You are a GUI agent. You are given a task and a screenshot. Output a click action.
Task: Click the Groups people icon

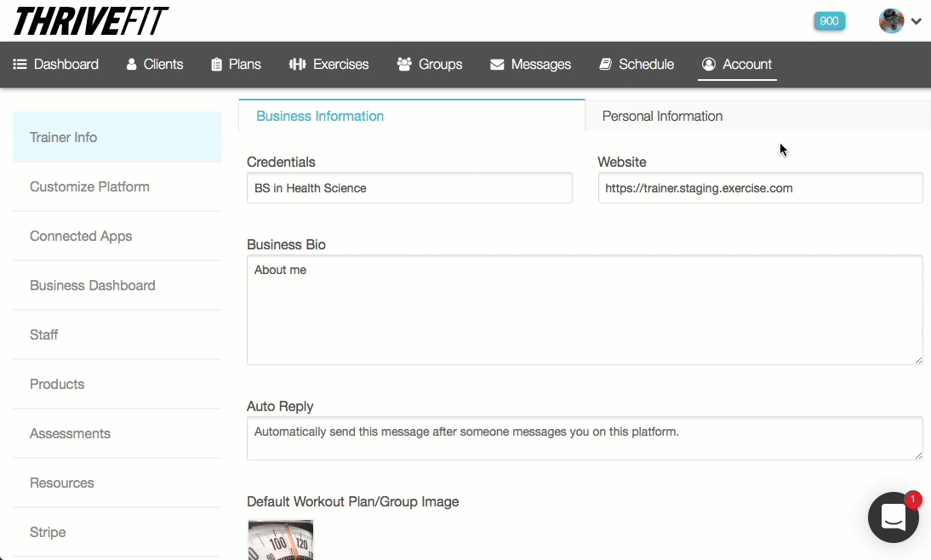click(x=404, y=64)
